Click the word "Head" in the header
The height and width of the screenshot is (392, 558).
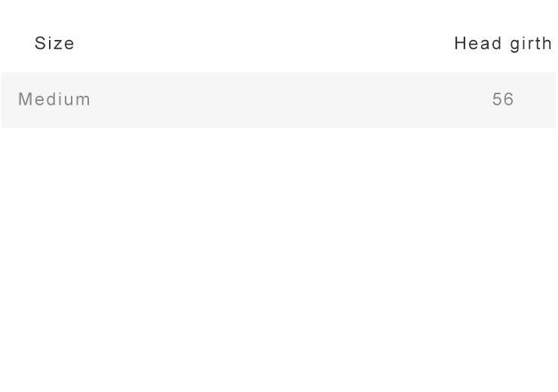(x=478, y=44)
